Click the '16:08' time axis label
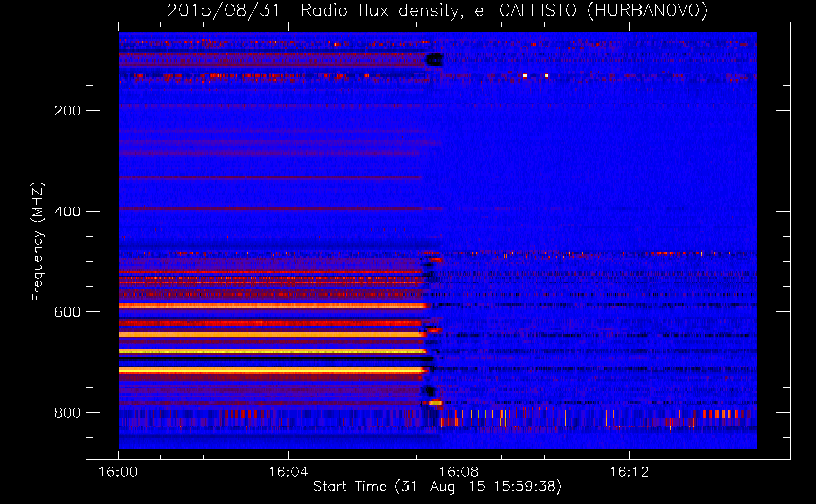This screenshot has width=816, height=504. [x=459, y=472]
